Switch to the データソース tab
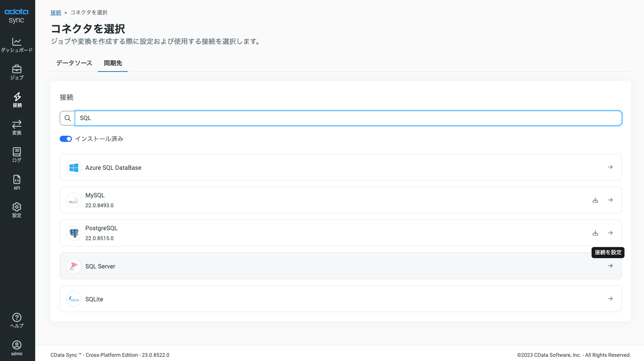Viewport: 644px width, 361px height. [74, 63]
